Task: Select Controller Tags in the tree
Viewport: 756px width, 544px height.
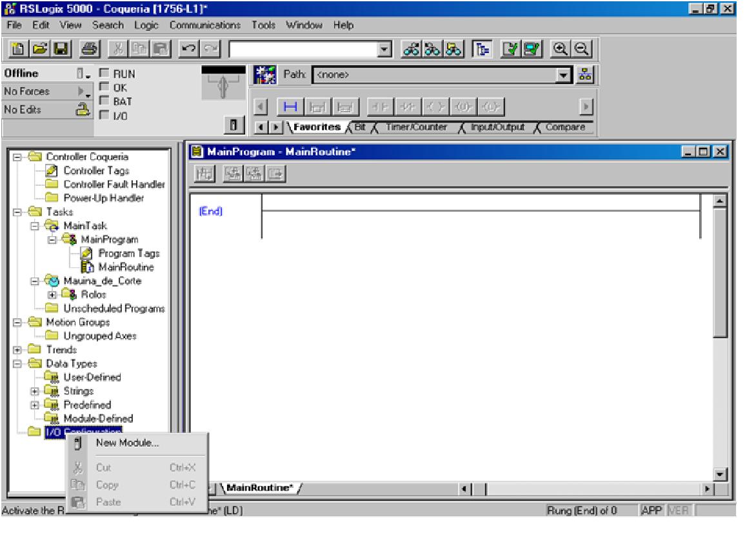Action: pos(96,171)
